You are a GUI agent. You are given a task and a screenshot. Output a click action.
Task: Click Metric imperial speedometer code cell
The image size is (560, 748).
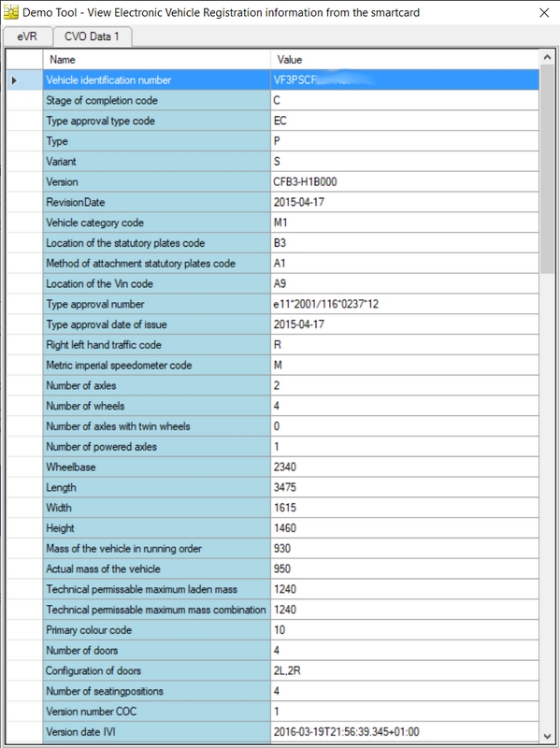coord(157,366)
